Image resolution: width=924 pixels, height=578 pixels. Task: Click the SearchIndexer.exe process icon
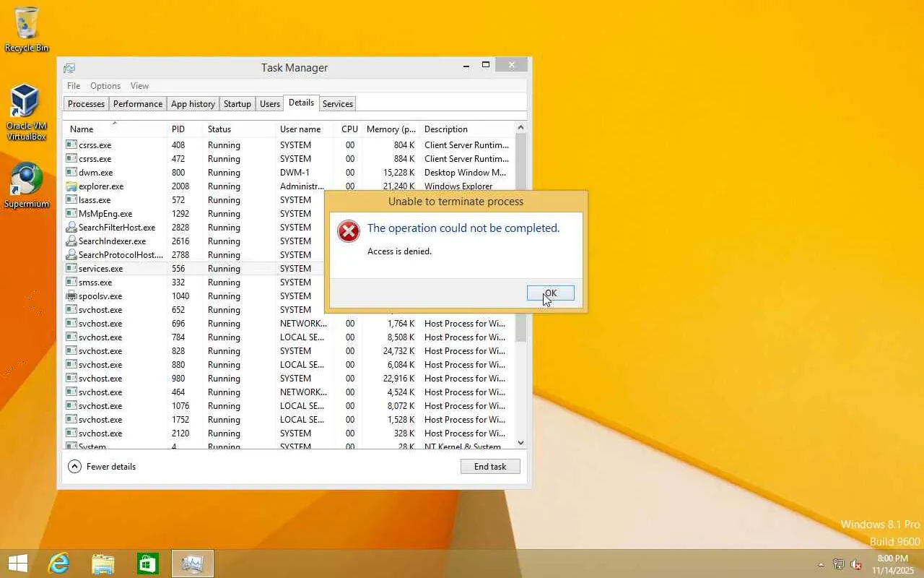(71, 241)
